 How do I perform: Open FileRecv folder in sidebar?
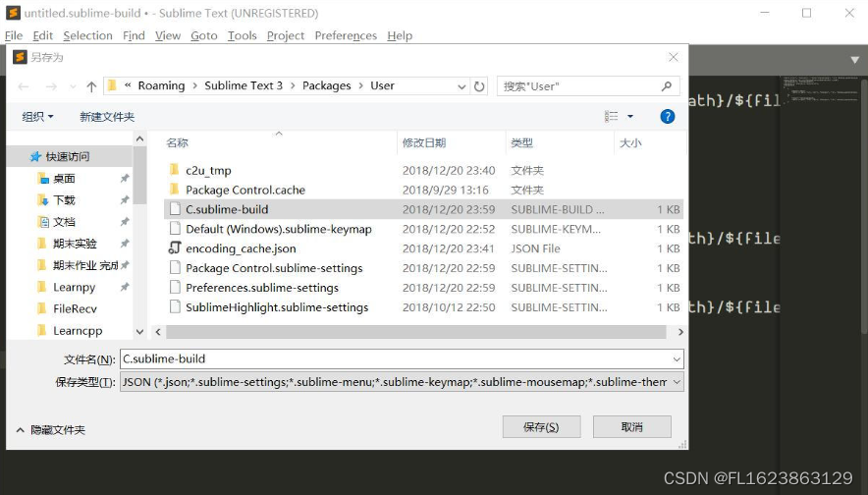click(75, 309)
